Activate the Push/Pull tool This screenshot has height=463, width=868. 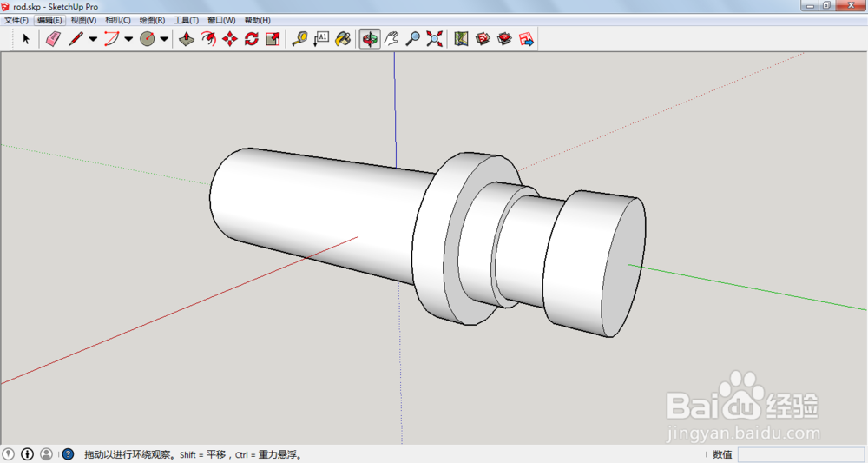tap(187, 39)
